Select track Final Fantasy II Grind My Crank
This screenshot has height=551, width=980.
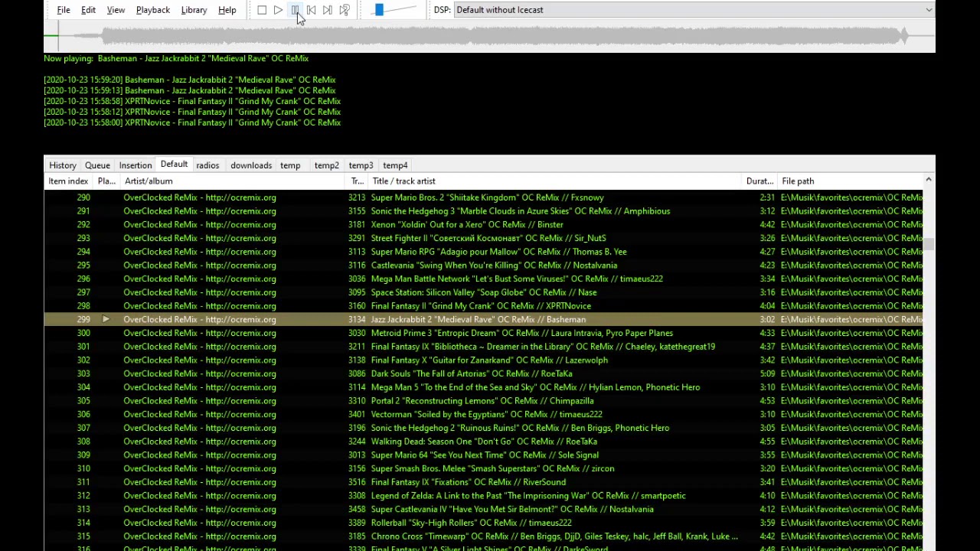(x=483, y=306)
